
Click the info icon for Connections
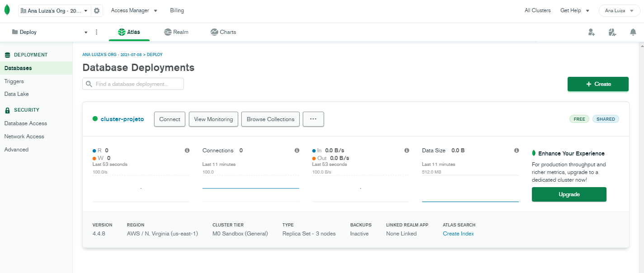[297, 151]
